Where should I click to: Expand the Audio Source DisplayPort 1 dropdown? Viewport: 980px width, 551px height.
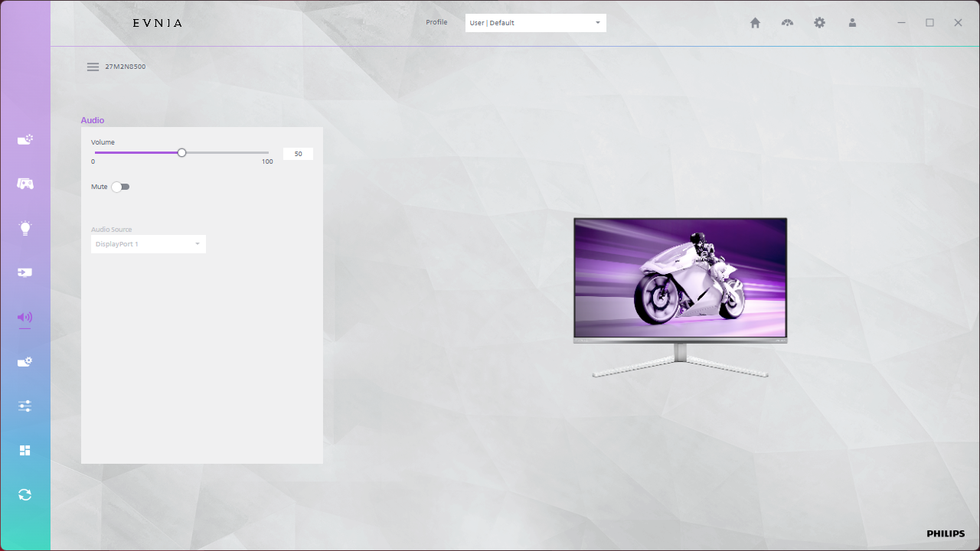pyautogui.click(x=149, y=244)
